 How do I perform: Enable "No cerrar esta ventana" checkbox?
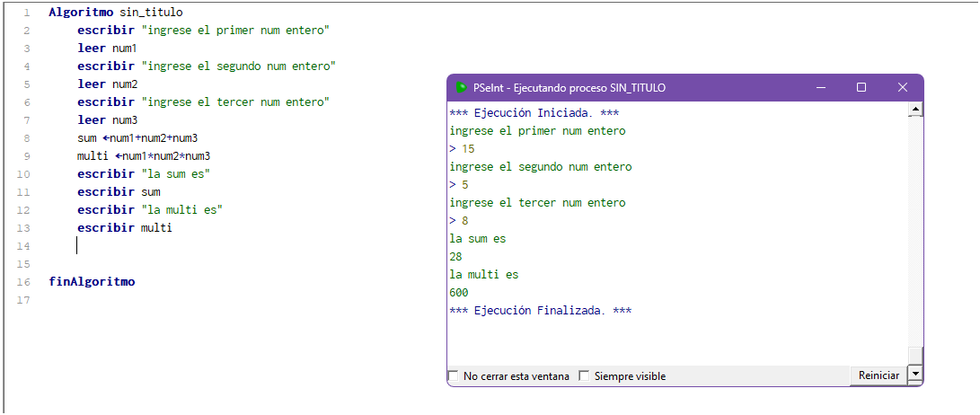point(454,376)
